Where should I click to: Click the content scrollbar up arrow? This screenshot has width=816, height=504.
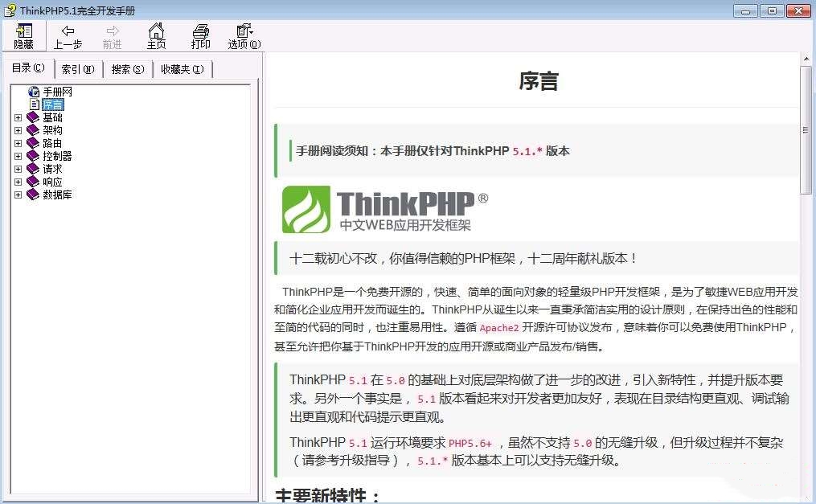pyautogui.click(x=806, y=59)
